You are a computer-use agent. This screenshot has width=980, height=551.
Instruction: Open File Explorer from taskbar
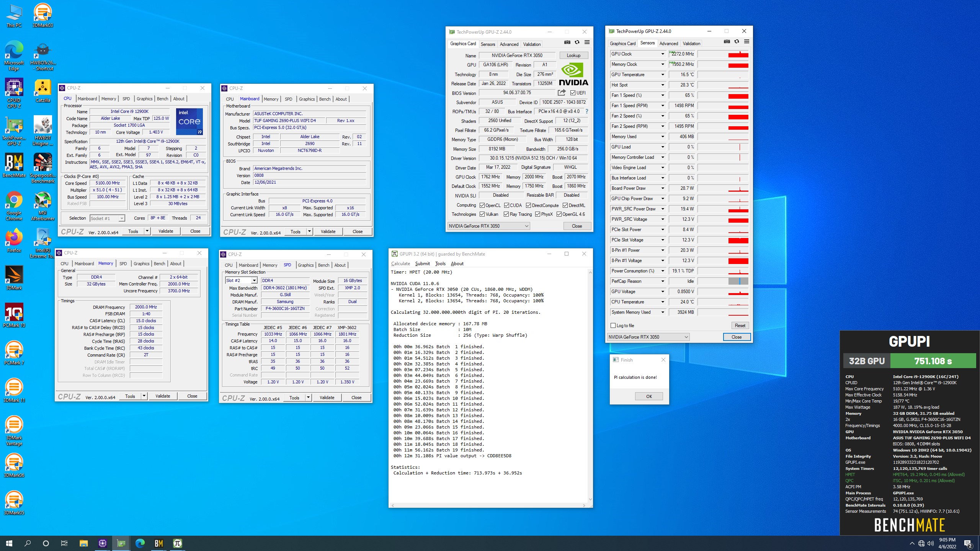click(83, 543)
